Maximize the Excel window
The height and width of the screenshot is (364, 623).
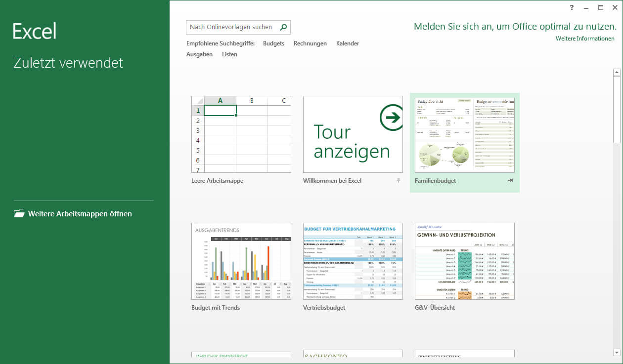pos(601,7)
